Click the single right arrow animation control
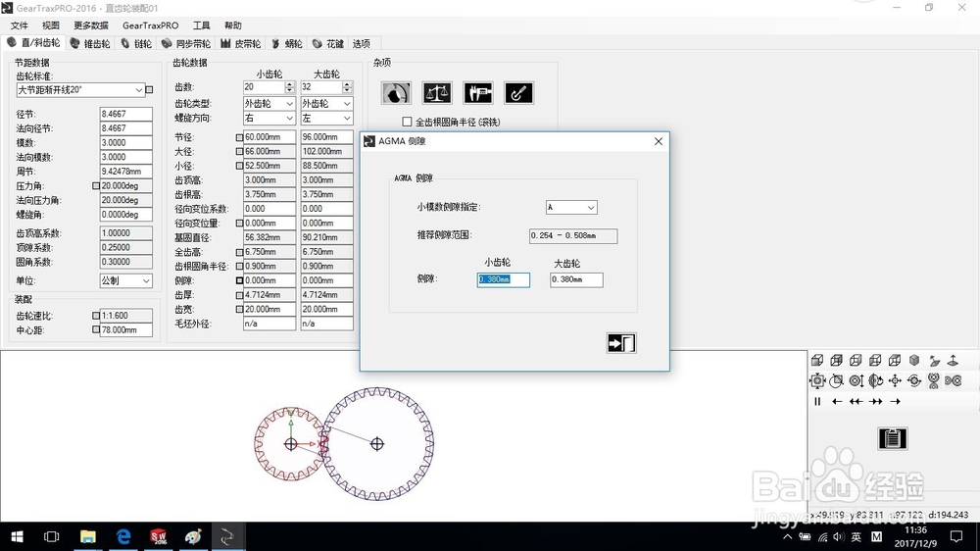This screenshot has height=551, width=980. click(x=895, y=402)
